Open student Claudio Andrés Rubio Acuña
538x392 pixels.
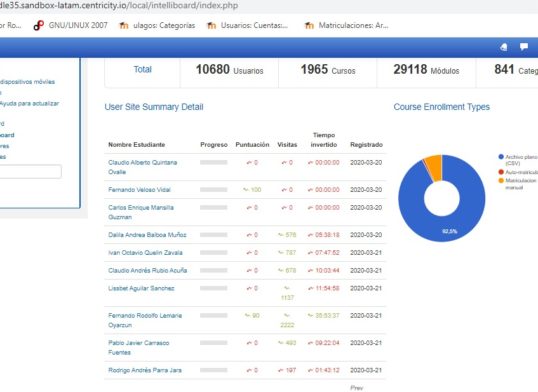coord(148,270)
